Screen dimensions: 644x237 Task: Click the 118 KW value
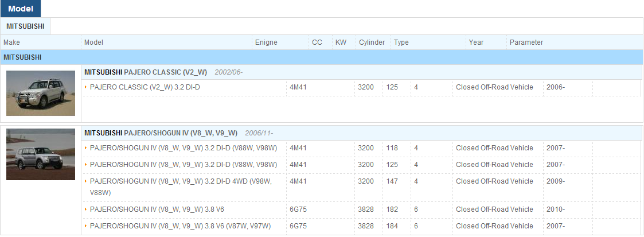pos(392,148)
